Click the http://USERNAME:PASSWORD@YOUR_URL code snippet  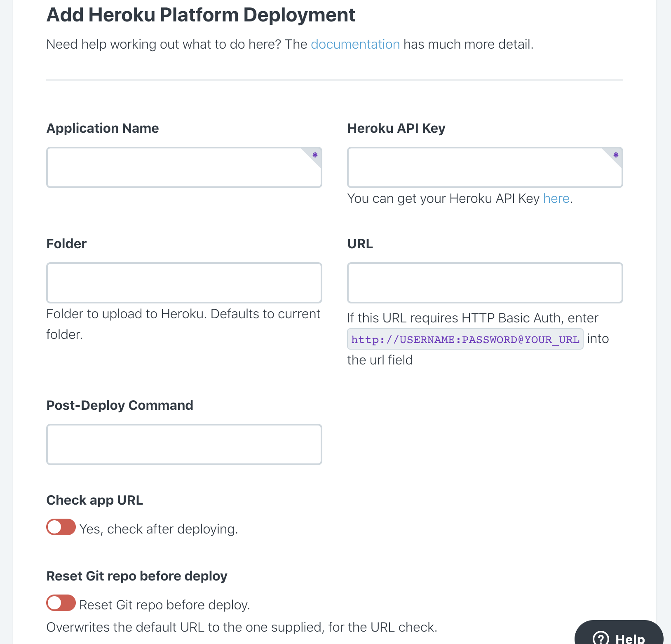pyautogui.click(x=465, y=339)
